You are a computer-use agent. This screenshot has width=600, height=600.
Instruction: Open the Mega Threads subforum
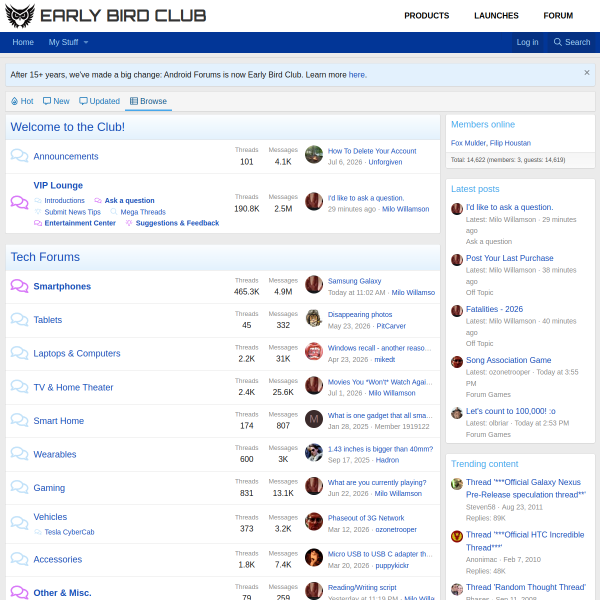coord(143,212)
